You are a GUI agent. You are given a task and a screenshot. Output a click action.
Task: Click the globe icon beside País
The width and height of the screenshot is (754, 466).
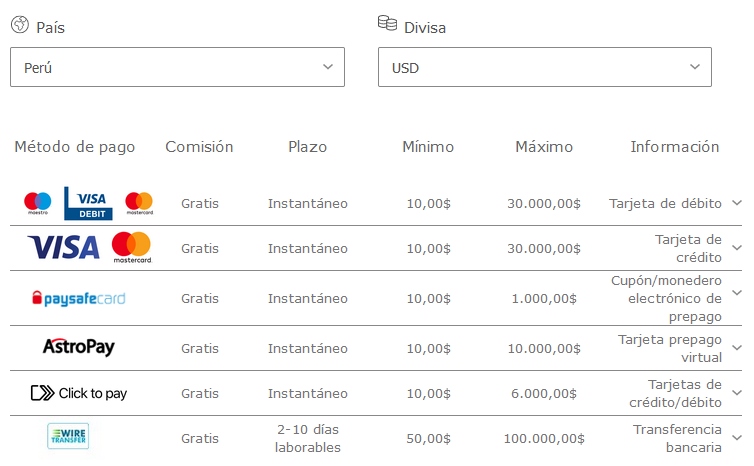19,25
